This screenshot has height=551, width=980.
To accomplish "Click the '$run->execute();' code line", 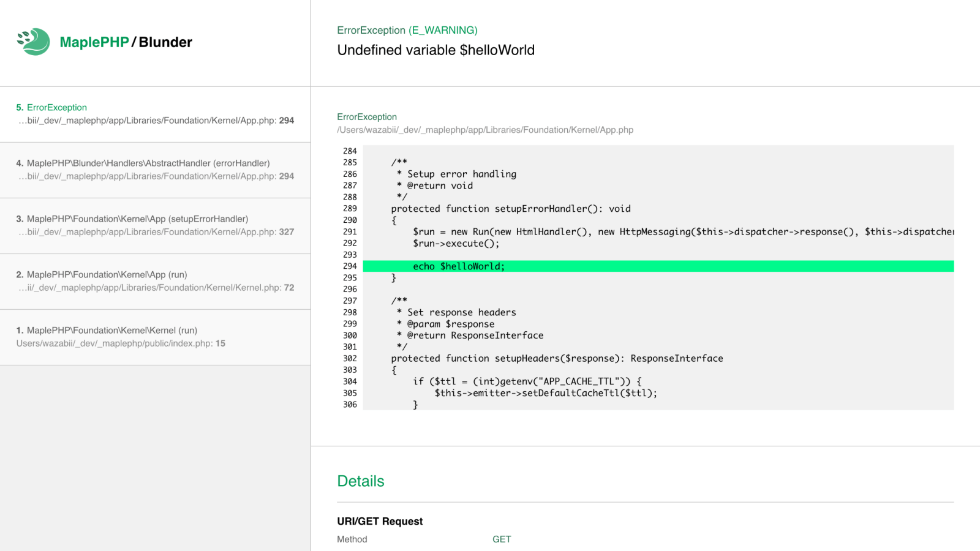I will (x=456, y=244).
